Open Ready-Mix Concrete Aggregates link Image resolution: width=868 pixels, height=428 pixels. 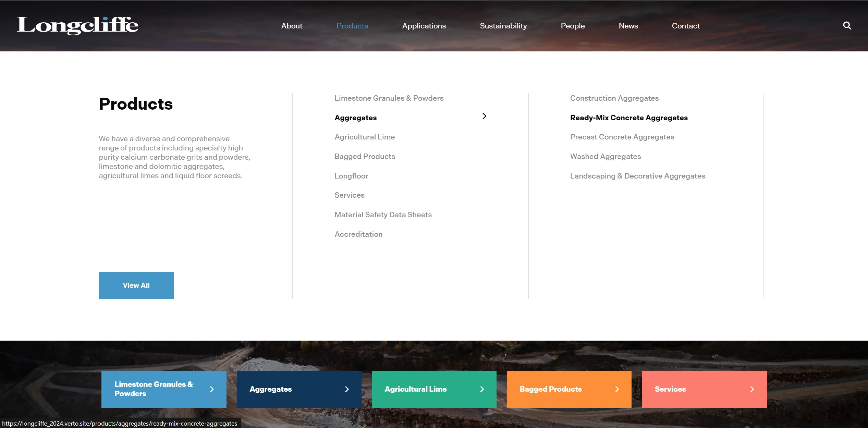628,118
